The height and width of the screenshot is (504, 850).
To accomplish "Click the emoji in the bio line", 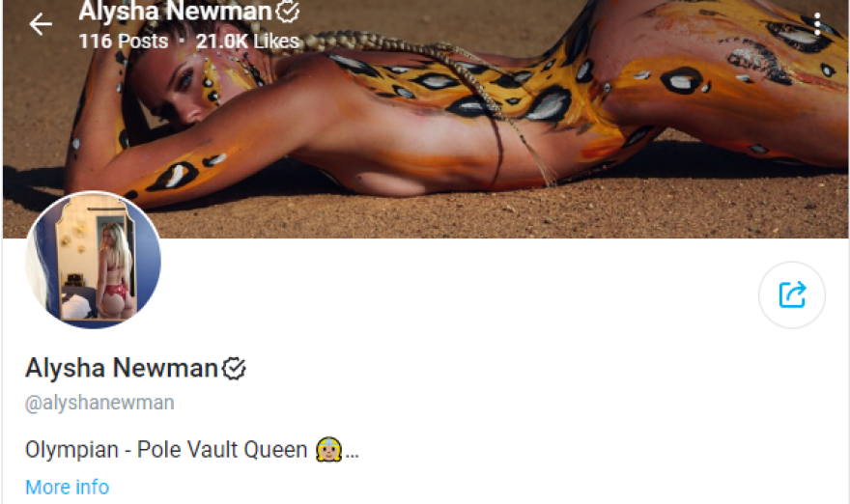I will 329,450.
